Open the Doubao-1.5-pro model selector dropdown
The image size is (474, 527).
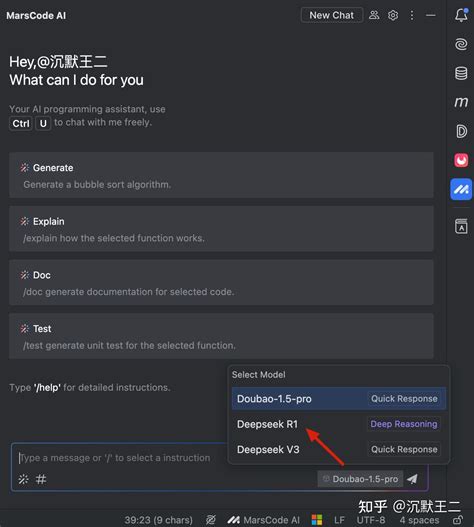click(360, 479)
